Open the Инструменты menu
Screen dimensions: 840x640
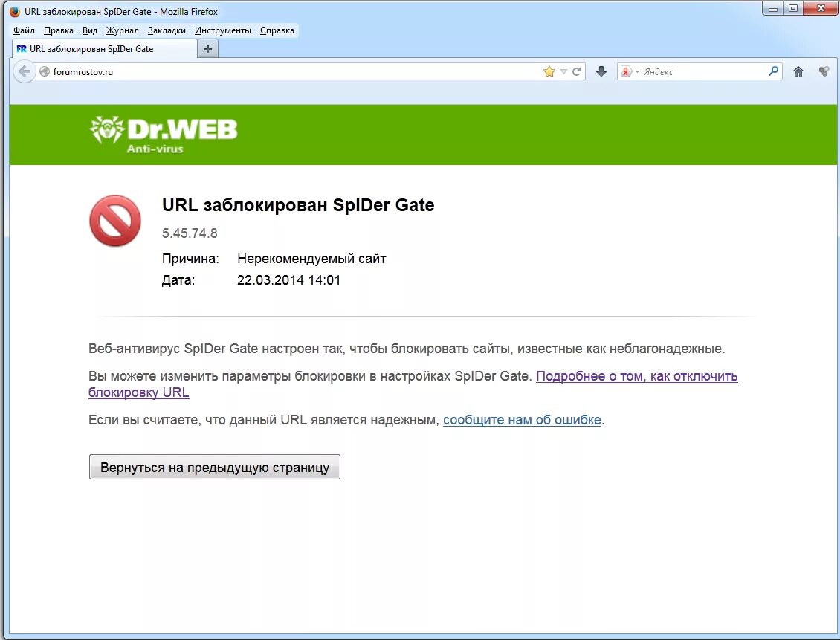coord(223,30)
